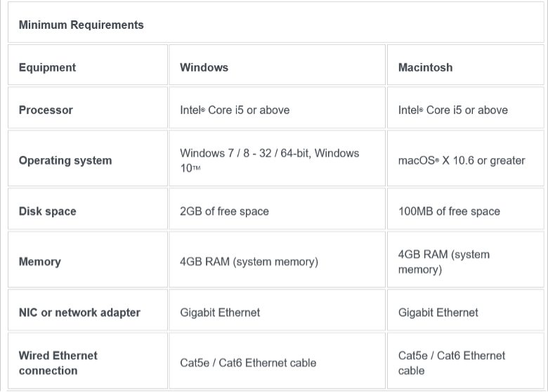
Task: Select the "Processor" row label
Action: tap(46, 110)
